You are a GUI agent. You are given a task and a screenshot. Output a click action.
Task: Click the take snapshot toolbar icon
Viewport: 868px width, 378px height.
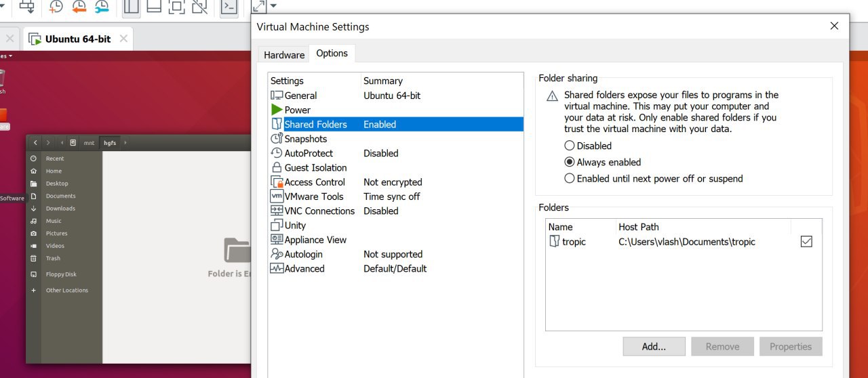pyautogui.click(x=56, y=7)
